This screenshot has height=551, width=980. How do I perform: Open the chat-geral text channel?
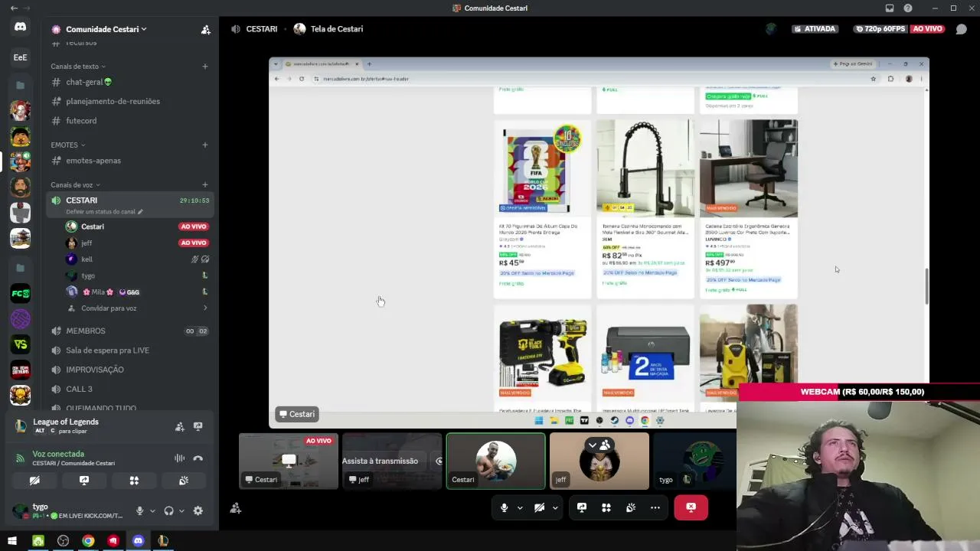(x=129, y=82)
